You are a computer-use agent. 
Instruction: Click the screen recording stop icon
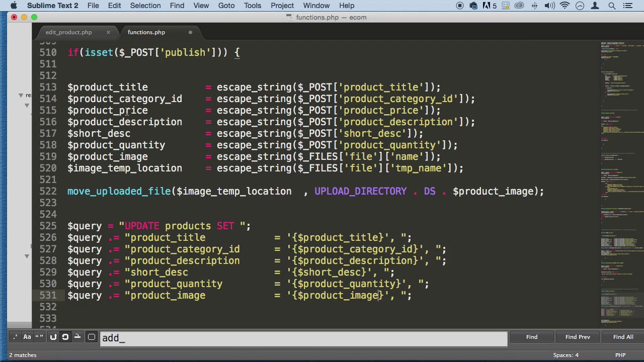pyautogui.click(x=460, y=6)
